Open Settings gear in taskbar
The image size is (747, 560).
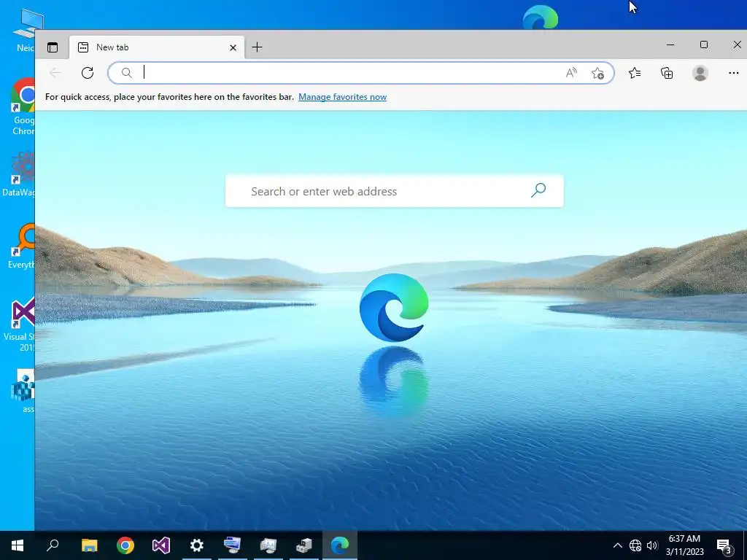(197, 545)
